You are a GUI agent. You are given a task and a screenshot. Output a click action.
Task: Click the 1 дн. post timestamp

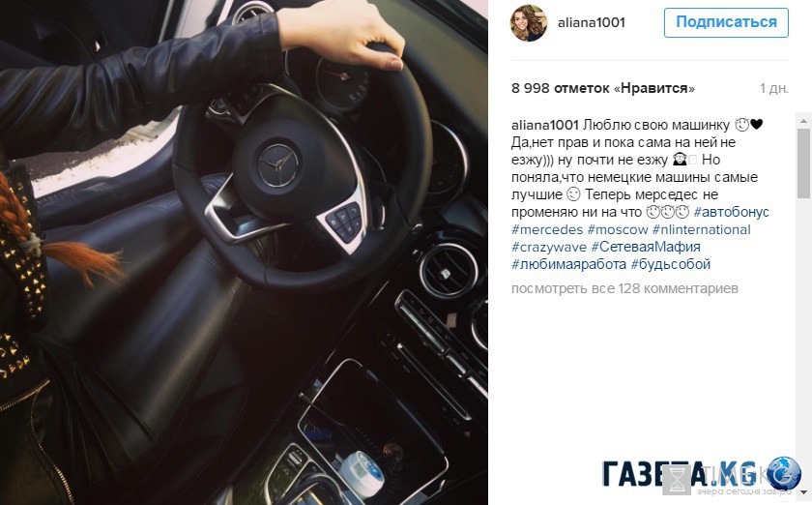tap(773, 89)
